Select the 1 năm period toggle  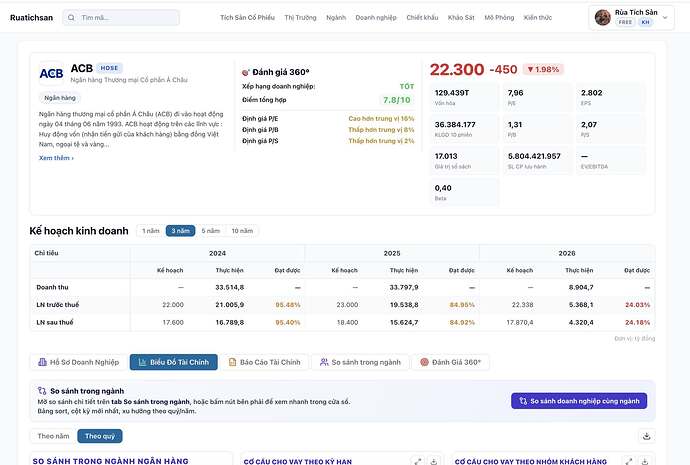point(151,231)
